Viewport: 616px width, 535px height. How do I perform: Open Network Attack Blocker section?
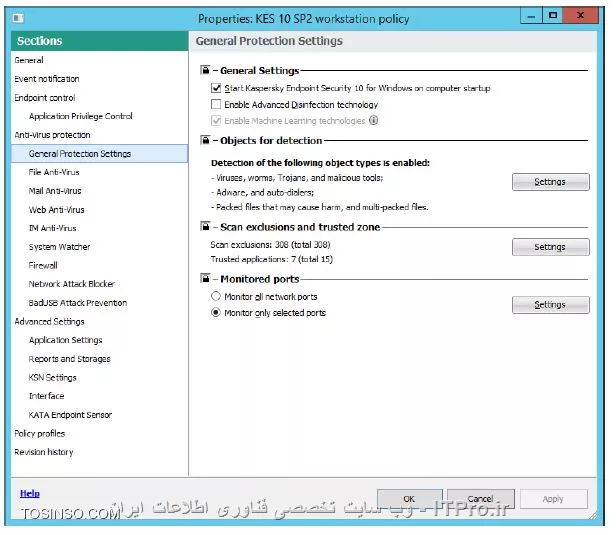(72, 284)
